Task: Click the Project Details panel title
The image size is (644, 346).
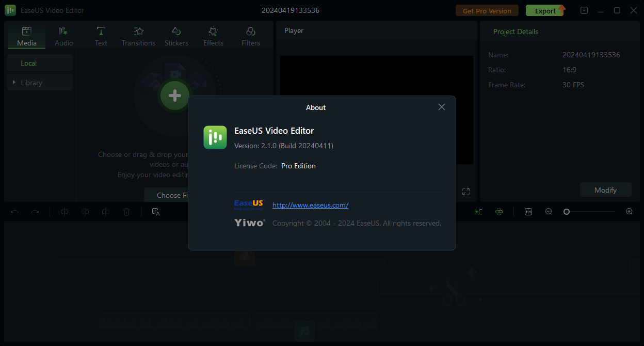Action: pyautogui.click(x=516, y=32)
